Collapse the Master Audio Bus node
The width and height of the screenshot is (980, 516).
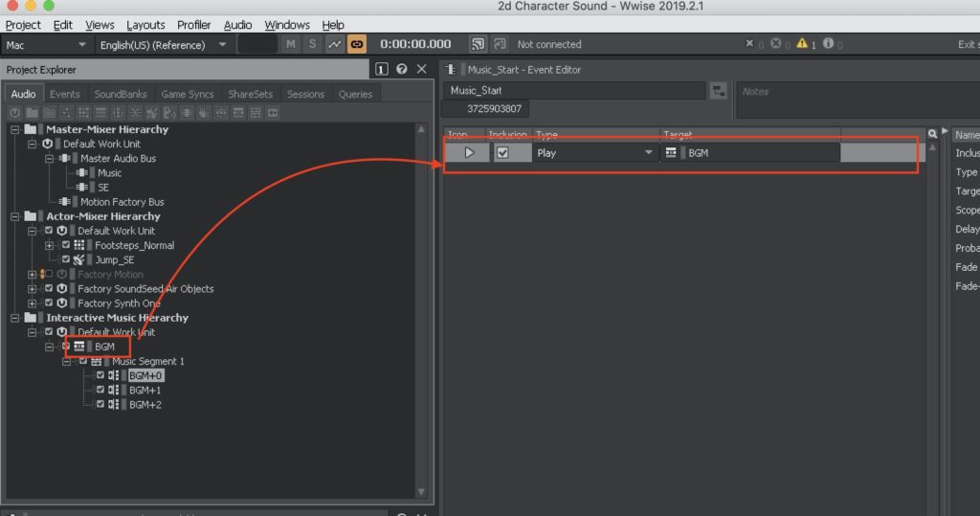(x=50, y=158)
